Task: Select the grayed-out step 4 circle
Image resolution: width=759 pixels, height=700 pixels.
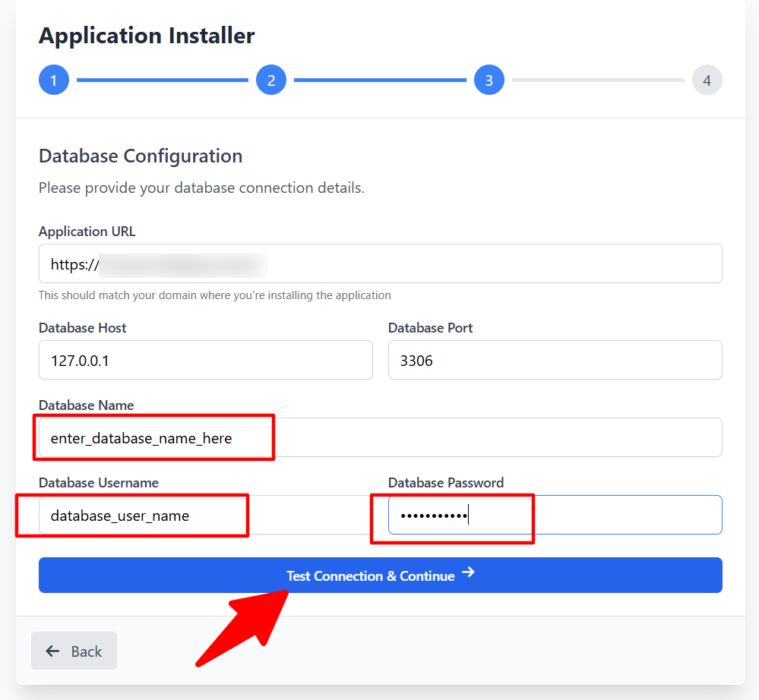Action: pos(707,79)
